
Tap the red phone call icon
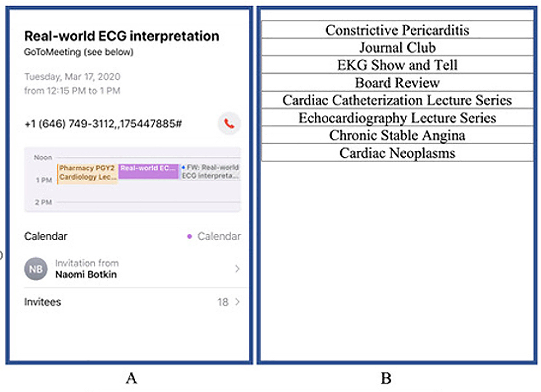[x=229, y=124]
